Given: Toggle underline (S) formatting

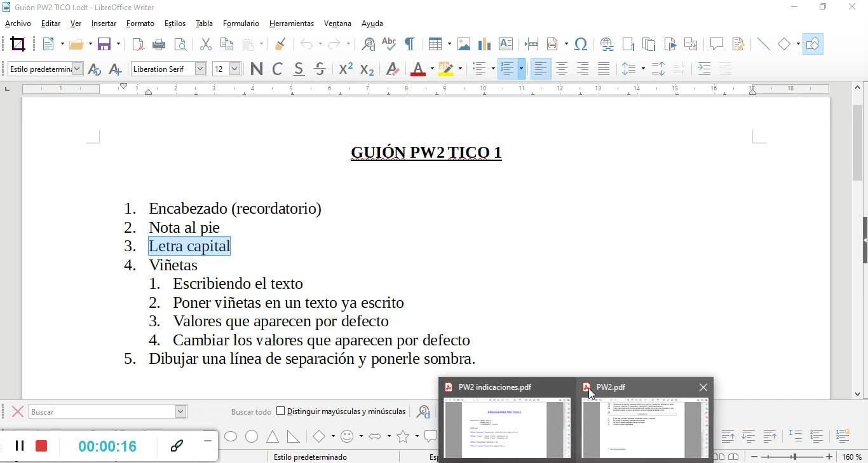Looking at the screenshot, I should (299, 69).
